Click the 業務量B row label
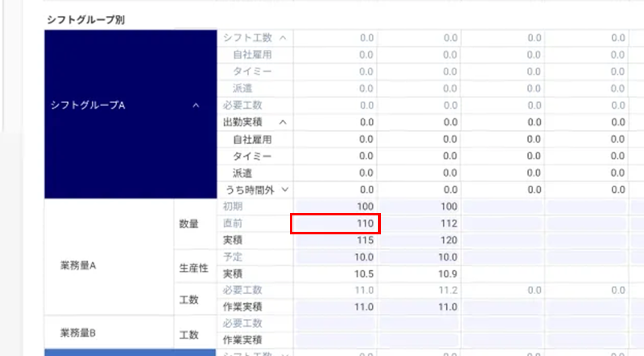The width and height of the screenshot is (644, 356). coord(78,333)
